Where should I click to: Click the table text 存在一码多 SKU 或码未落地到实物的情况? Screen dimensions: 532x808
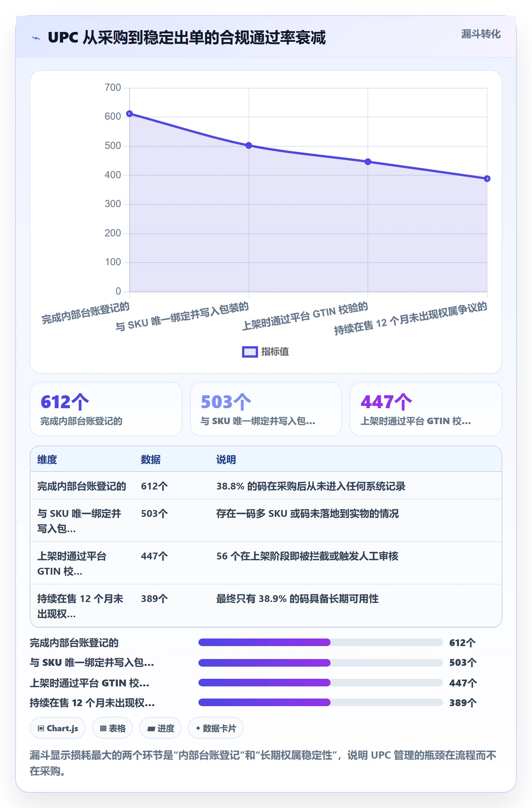(307, 513)
